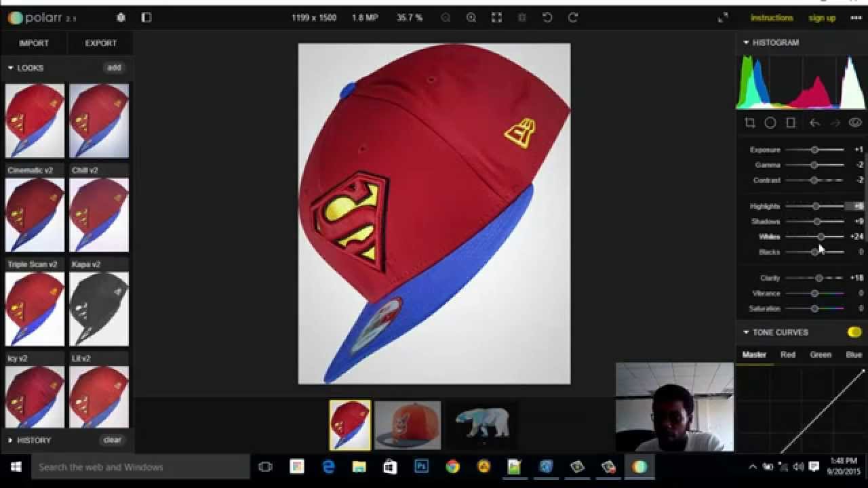Screen dimensions: 868x488
Task: Collapse the Tone Curves section
Action: point(746,332)
